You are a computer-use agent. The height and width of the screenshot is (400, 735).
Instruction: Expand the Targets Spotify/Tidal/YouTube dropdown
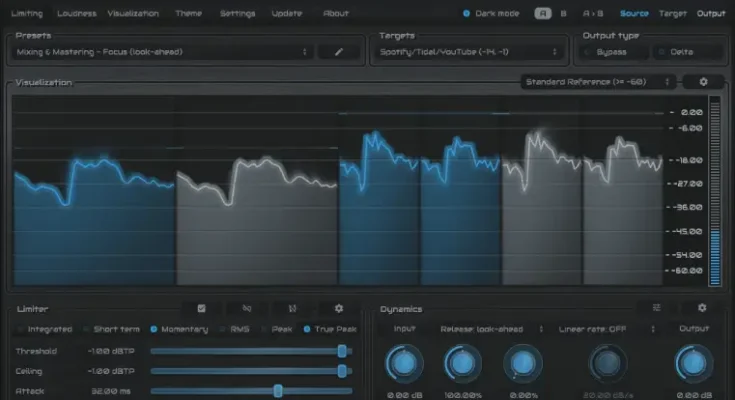(x=470, y=52)
